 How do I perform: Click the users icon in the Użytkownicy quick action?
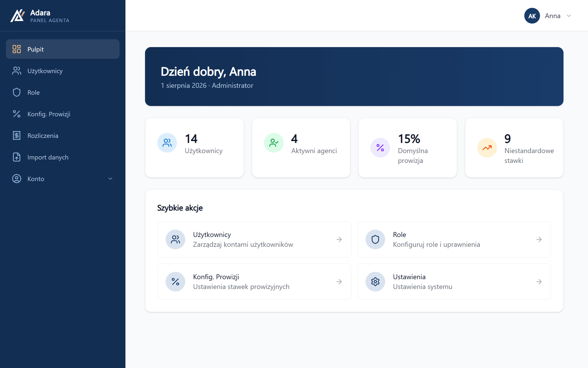pyautogui.click(x=175, y=239)
